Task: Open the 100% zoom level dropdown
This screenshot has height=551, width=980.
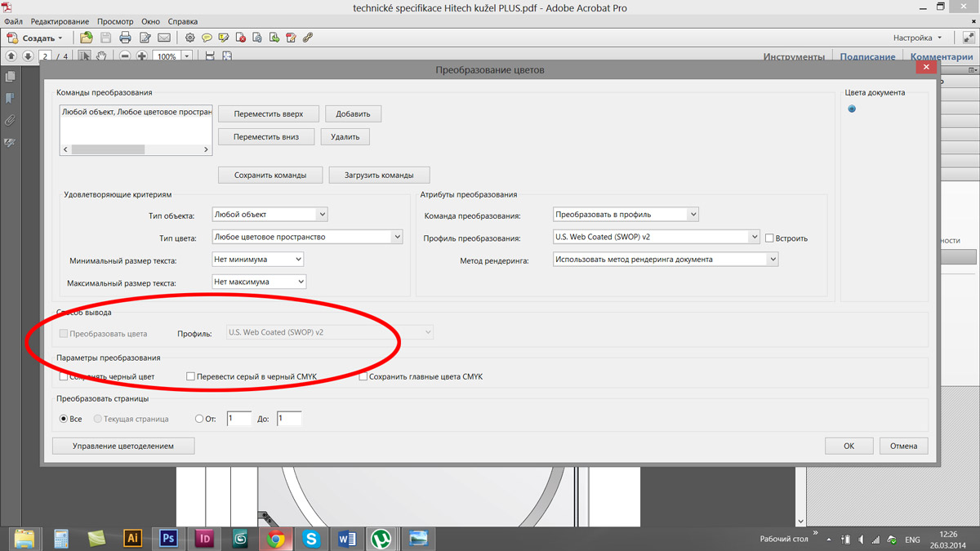Action: point(187,56)
